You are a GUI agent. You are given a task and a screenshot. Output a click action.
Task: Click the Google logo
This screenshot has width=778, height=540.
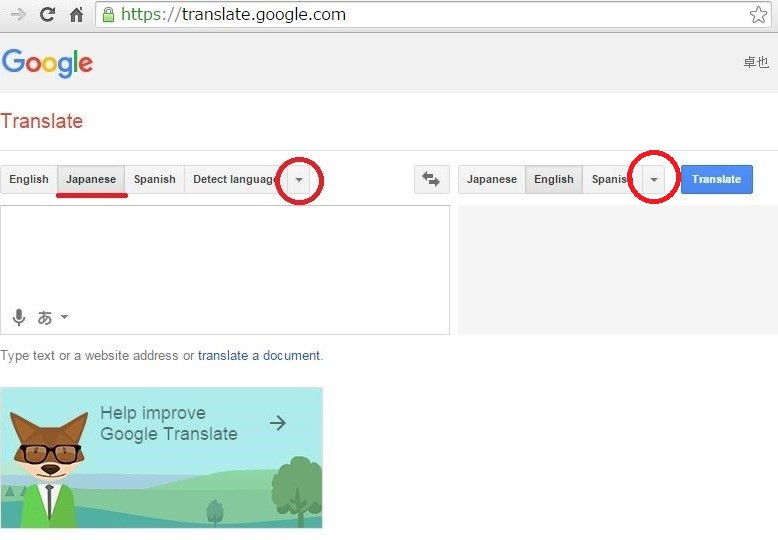(47, 63)
